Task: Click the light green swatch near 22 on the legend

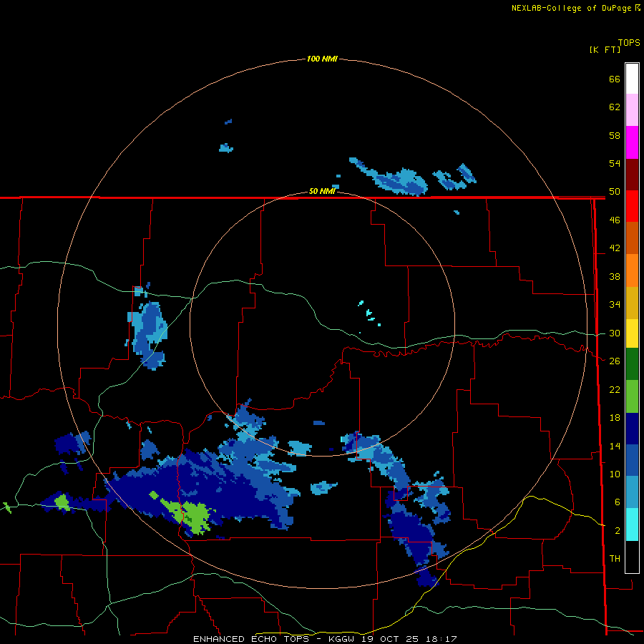Action: coord(632,396)
